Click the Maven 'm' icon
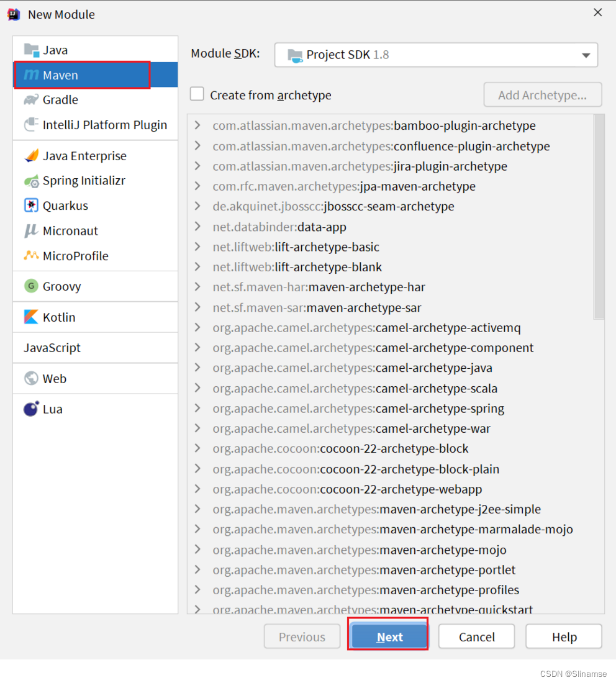The height and width of the screenshot is (683, 616). pos(31,75)
